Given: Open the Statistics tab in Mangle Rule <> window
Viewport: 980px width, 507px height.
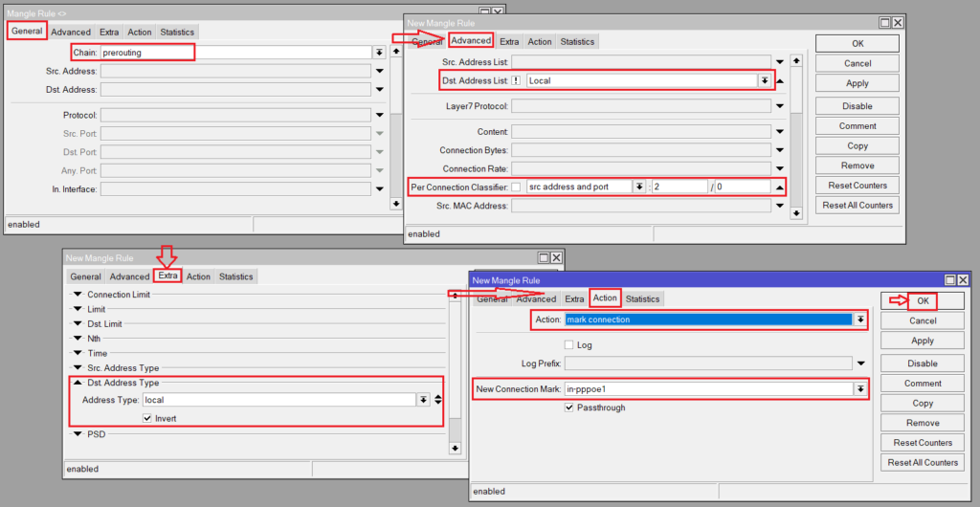Looking at the screenshot, I should click(177, 32).
